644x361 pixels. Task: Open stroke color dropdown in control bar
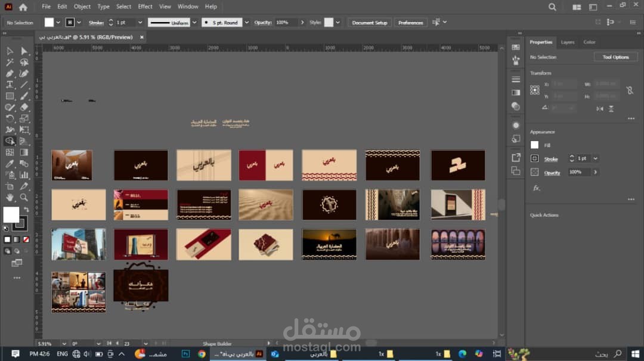point(79,23)
